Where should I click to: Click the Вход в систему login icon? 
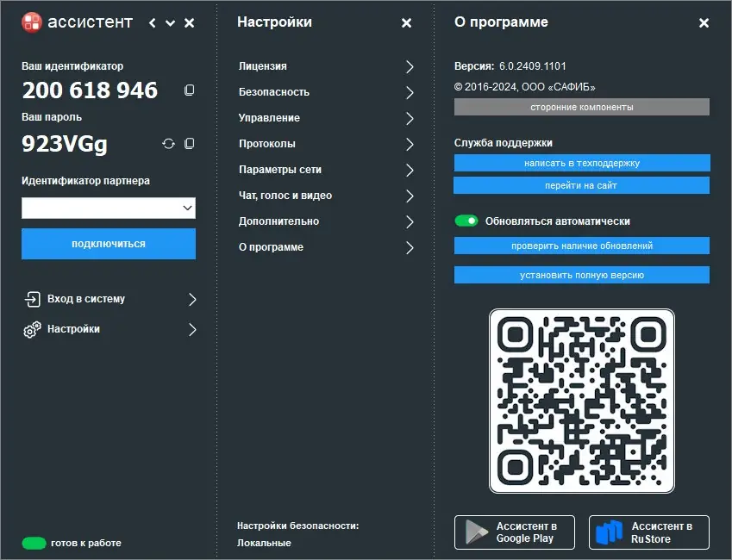click(33, 300)
